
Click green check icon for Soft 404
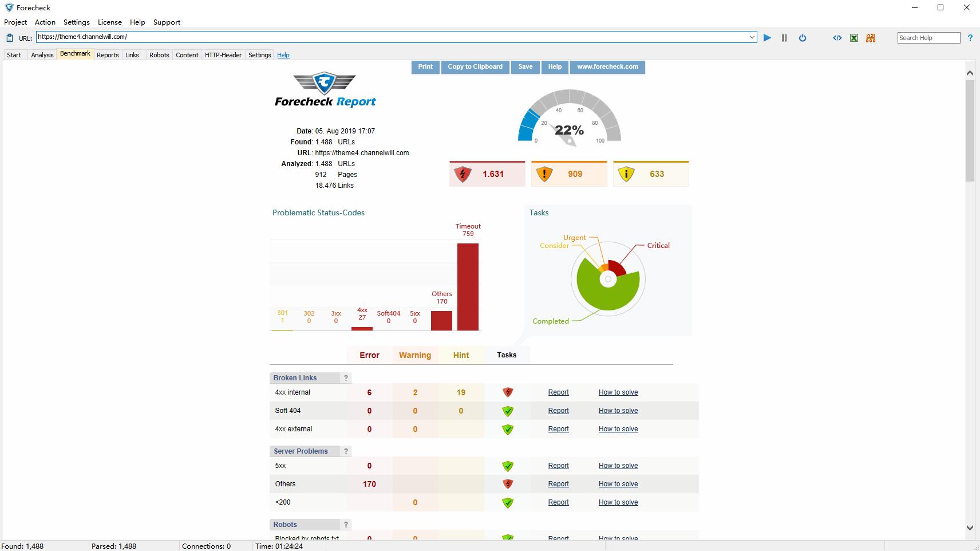[x=507, y=411]
